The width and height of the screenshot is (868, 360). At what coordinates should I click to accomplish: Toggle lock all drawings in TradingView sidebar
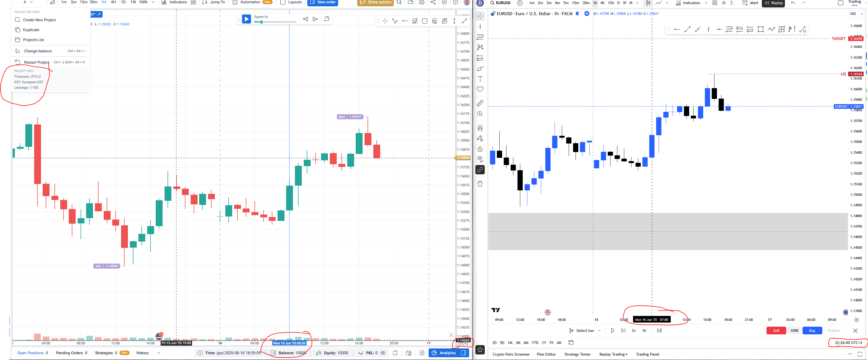[x=480, y=149]
